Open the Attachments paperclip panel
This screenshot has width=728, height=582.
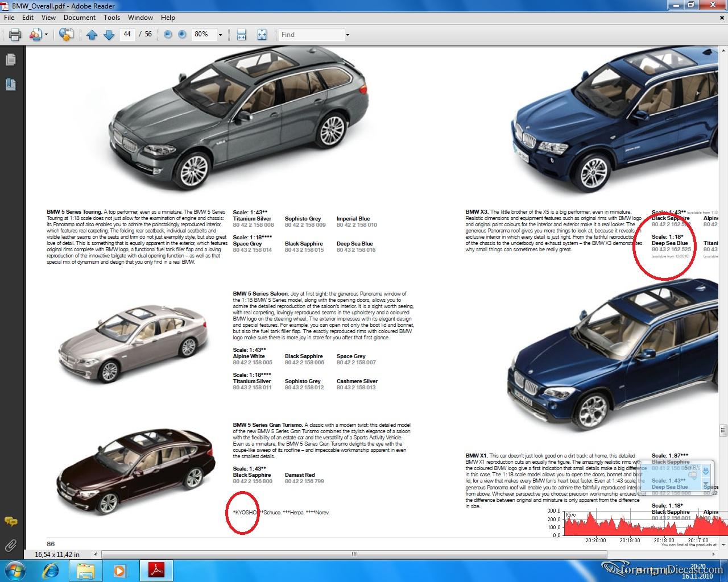(11, 546)
